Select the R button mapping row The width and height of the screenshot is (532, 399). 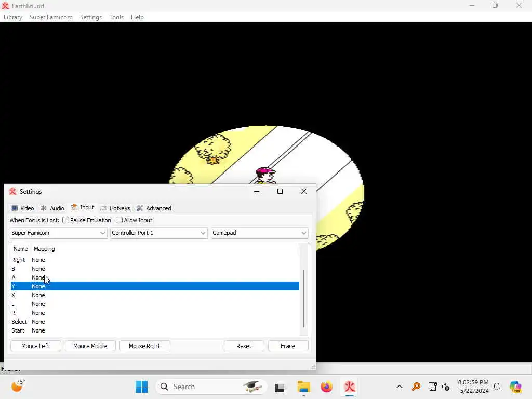pos(155,312)
